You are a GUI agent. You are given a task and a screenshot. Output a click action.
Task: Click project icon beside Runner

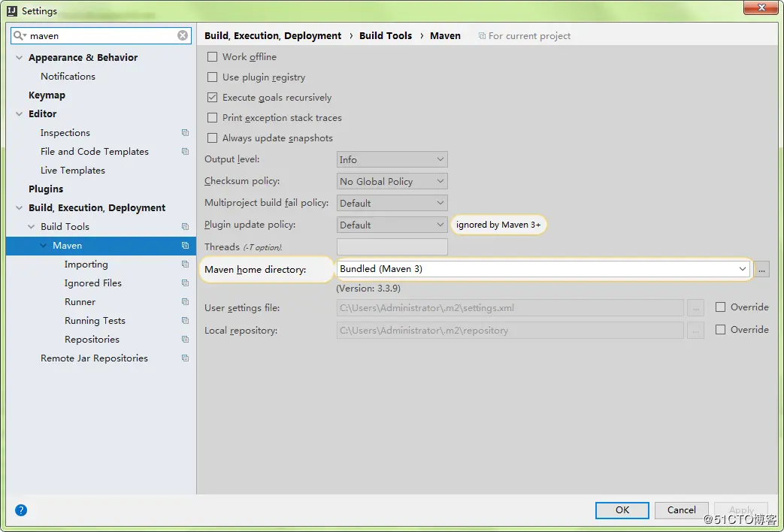186,302
